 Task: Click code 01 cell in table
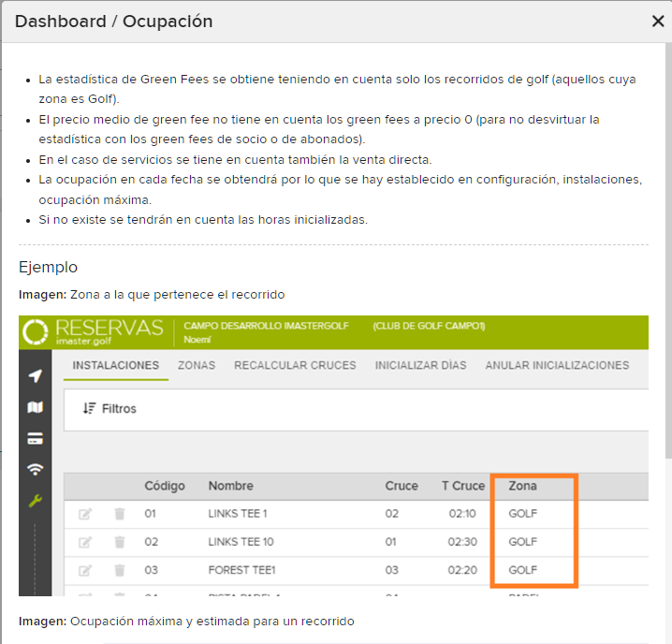coord(150,514)
